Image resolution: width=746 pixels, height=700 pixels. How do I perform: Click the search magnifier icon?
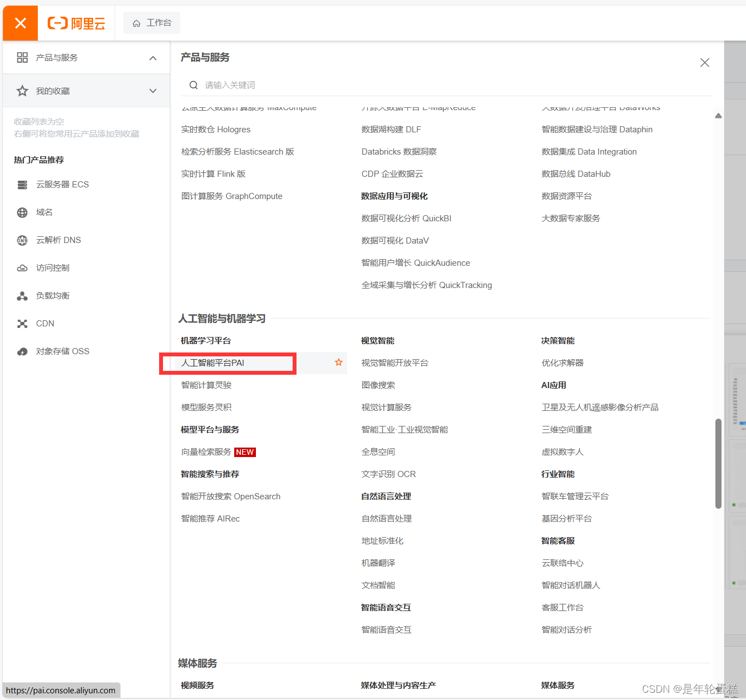[194, 85]
